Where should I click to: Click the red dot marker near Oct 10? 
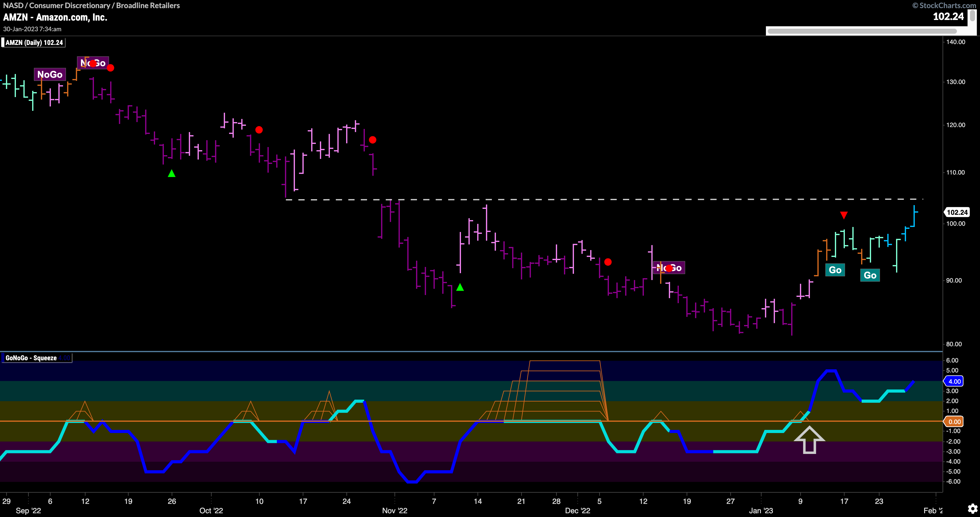tap(259, 130)
